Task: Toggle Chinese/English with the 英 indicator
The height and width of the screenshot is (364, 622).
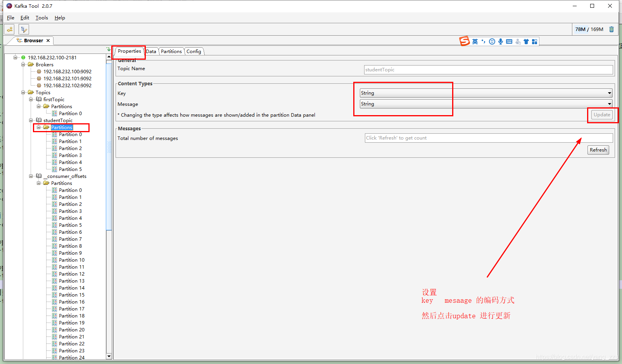Action: click(x=475, y=41)
